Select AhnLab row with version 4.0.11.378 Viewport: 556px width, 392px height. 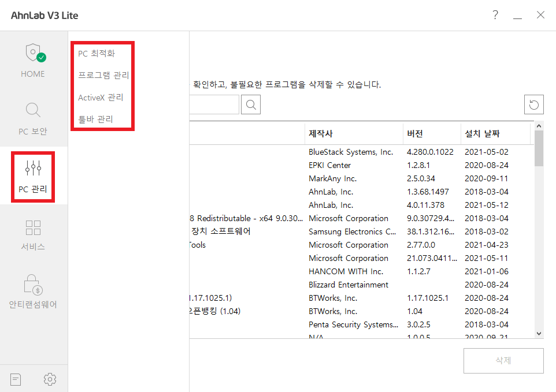(362, 205)
